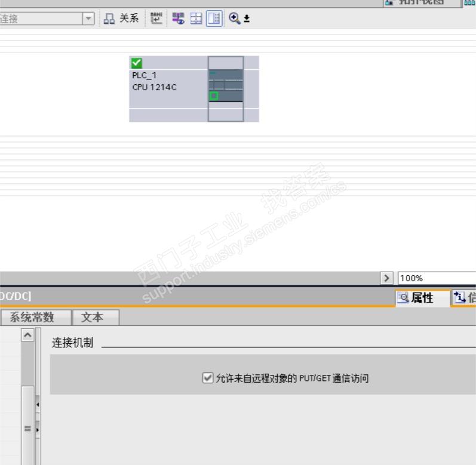Click the splitter expand right arrow
The width and height of the screenshot is (476, 465).
[38, 430]
